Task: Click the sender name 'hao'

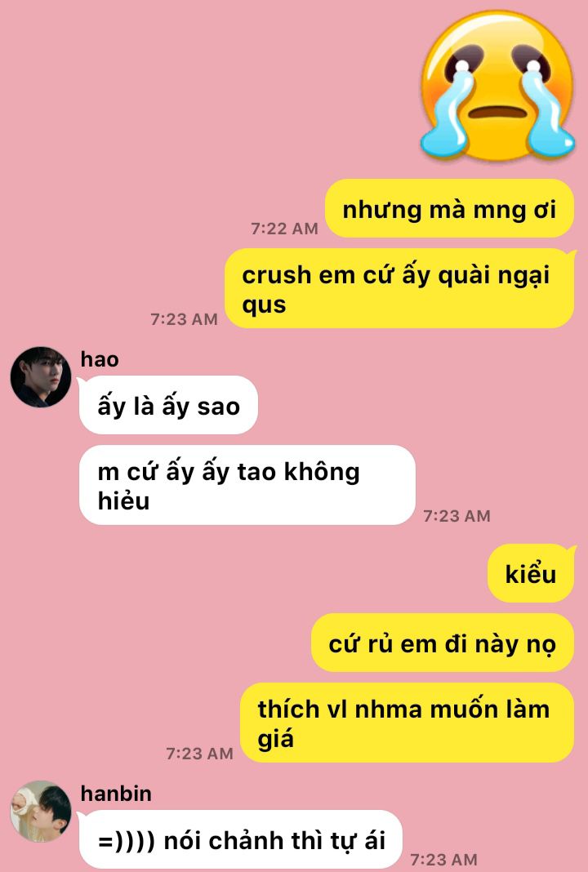Action: click(100, 359)
